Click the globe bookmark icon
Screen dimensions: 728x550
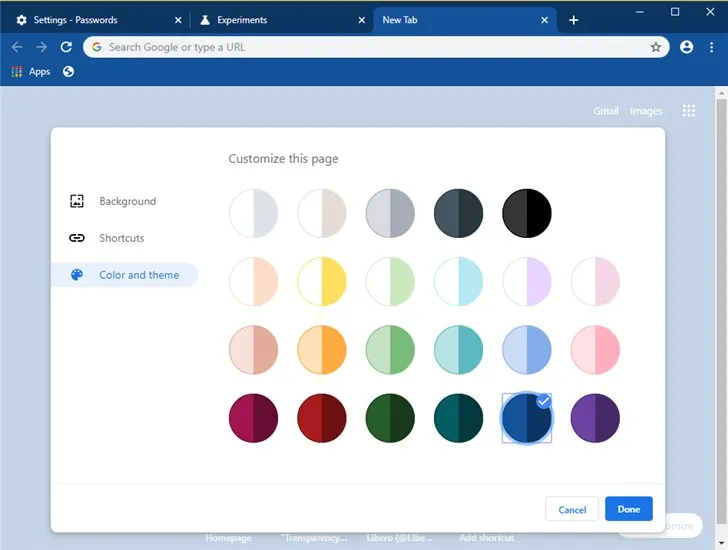[68, 71]
